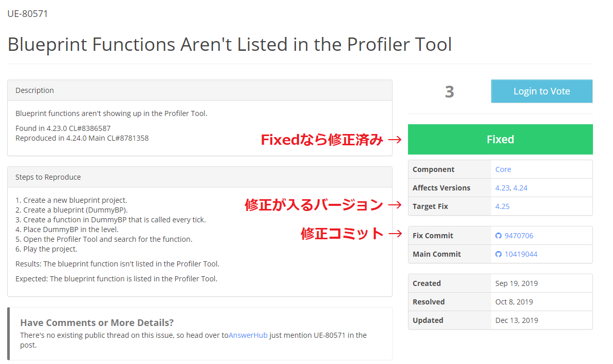Click text 'Found in 4.23.0 CL#8386587'
613x364 pixels.
click(x=63, y=128)
